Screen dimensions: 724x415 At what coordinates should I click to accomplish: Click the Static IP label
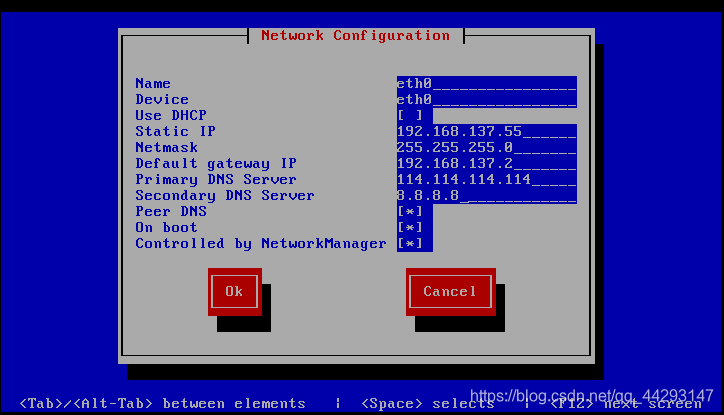pos(175,132)
